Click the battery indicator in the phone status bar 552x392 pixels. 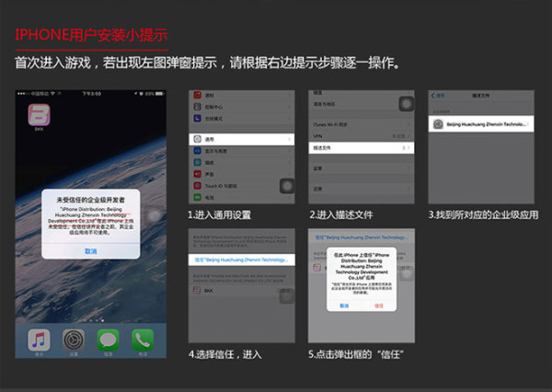(160, 94)
